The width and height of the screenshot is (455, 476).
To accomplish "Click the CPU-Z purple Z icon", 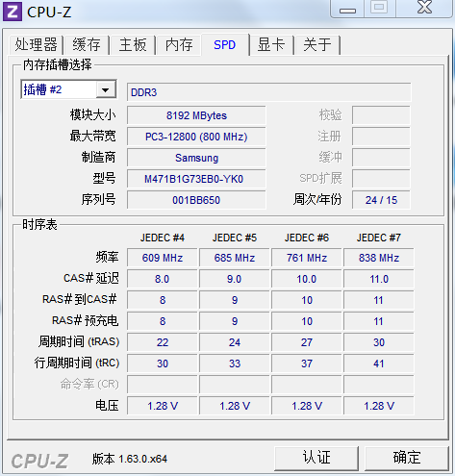I will [13, 12].
